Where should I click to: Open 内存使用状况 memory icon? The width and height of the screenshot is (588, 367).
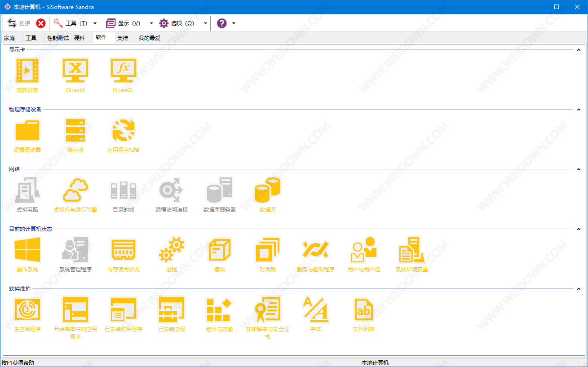click(x=124, y=250)
